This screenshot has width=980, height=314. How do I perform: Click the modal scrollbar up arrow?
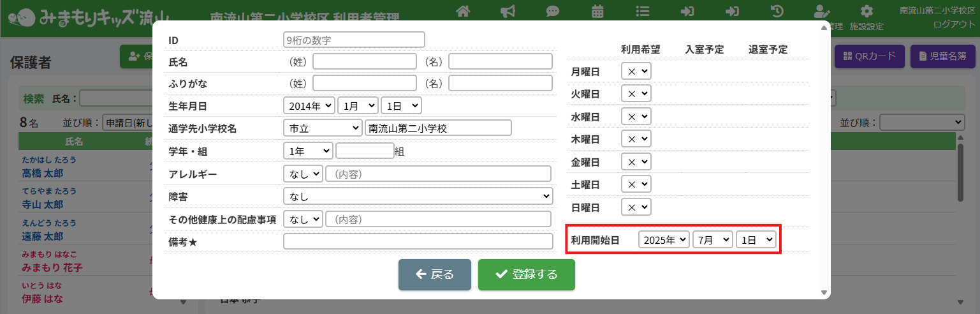coord(824,27)
